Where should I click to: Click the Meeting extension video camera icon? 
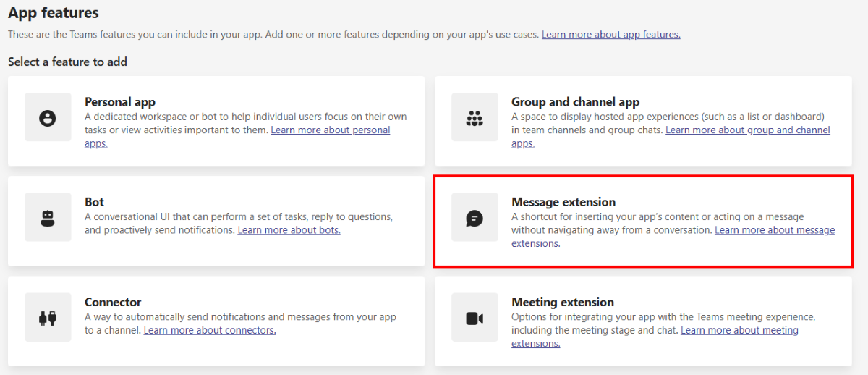click(x=475, y=317)
